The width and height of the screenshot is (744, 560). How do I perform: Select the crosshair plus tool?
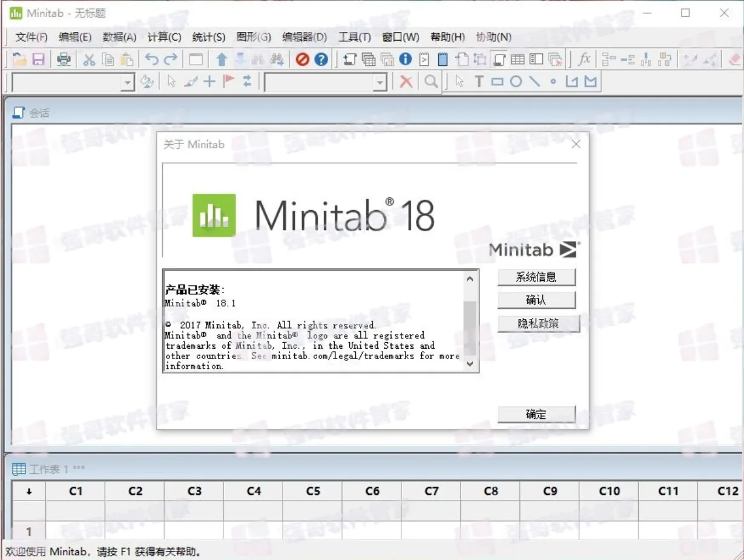(209, 81)
